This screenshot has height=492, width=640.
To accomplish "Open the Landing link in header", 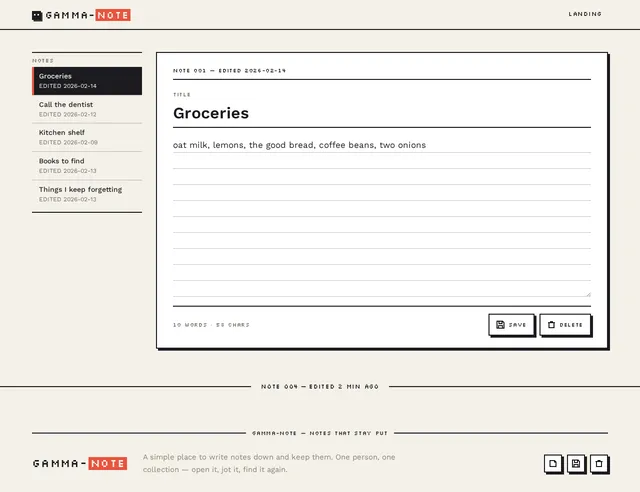I will [585, 14].
